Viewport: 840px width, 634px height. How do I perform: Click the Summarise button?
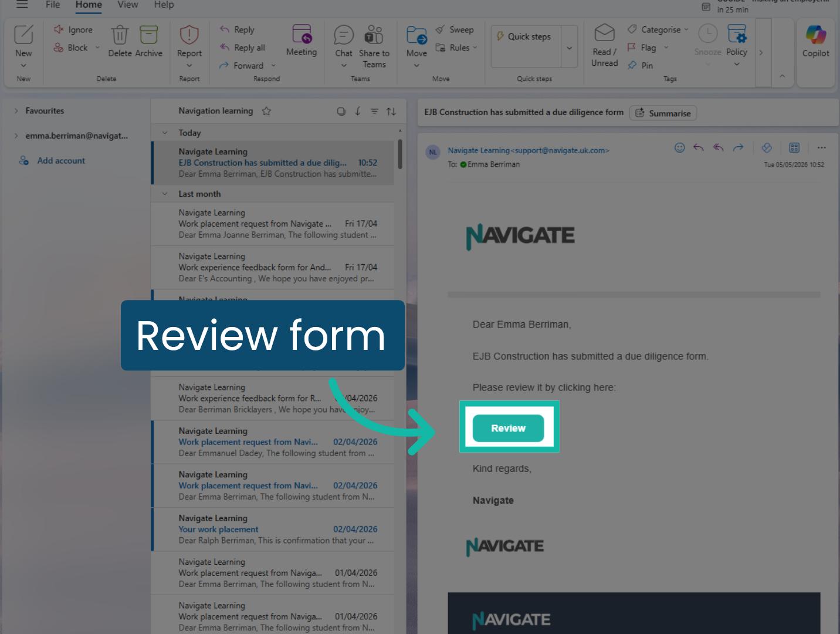[663, 113]
